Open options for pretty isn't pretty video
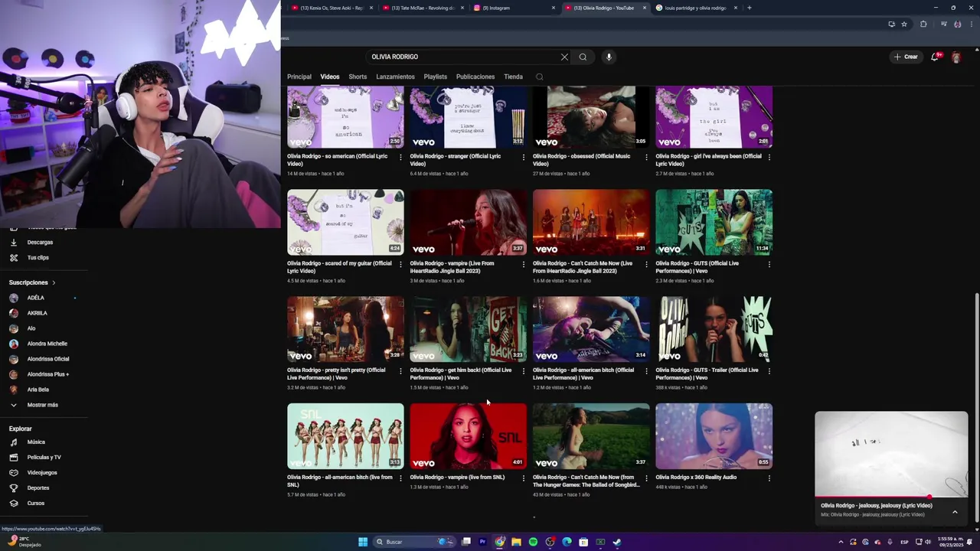 (x=400, y=371)
